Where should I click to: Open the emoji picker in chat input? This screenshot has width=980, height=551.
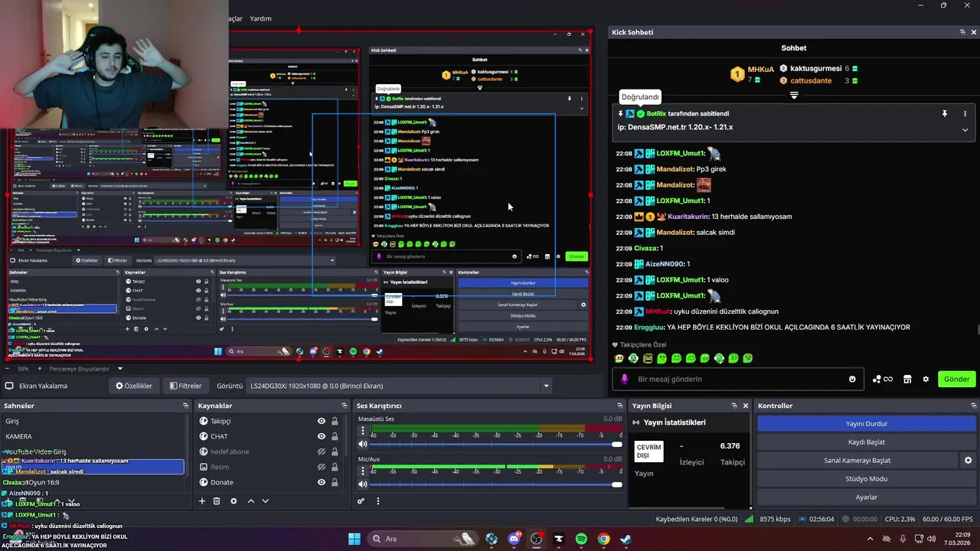(852, 379)
